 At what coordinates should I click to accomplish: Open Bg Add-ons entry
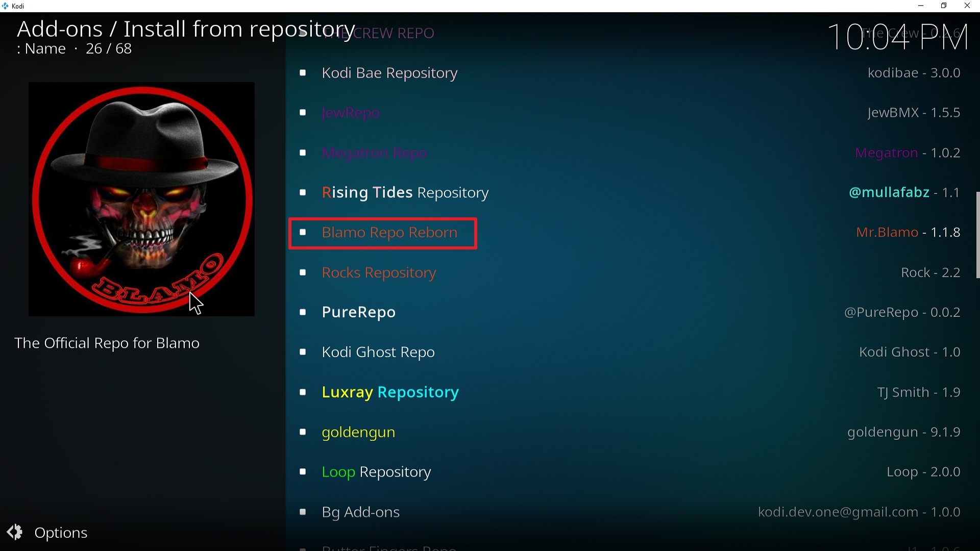[632, 512]
